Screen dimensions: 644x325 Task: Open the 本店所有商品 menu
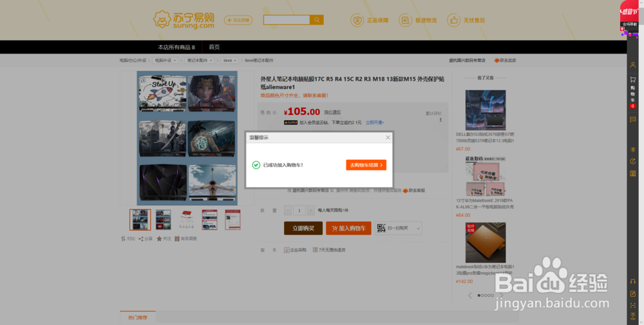(176, 47)
